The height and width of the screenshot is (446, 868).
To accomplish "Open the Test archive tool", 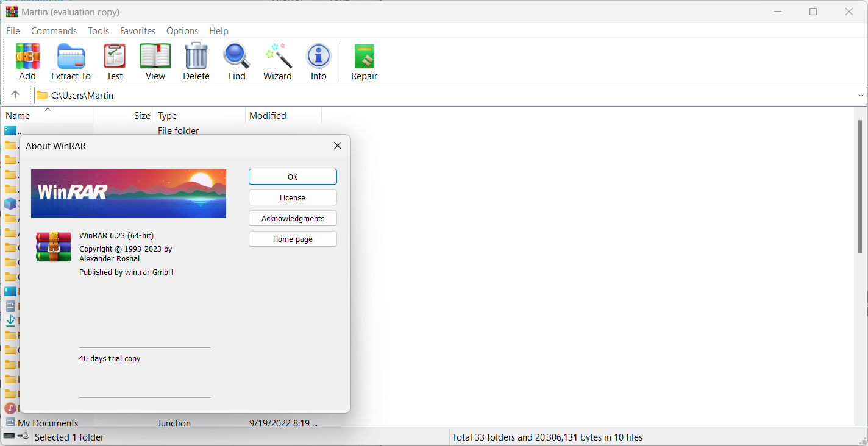I will click(x=115, y=61).
